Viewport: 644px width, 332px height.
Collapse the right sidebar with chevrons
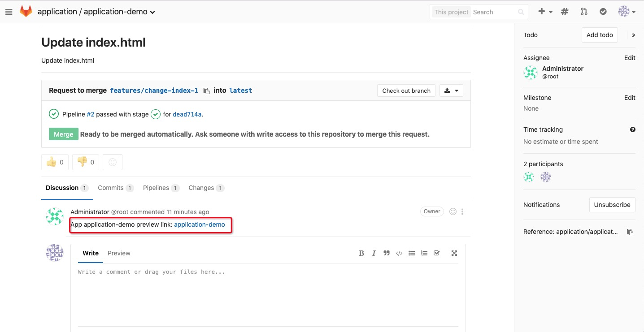pyautogui.click(x=633, y=35)
